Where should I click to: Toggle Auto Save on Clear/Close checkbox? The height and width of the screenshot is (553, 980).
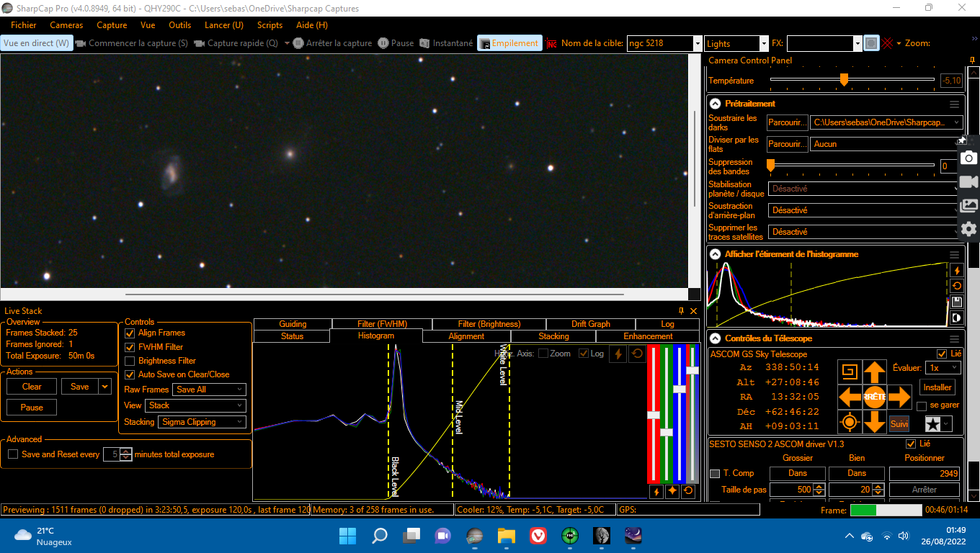pyautogui.click(x=130, y=374)
